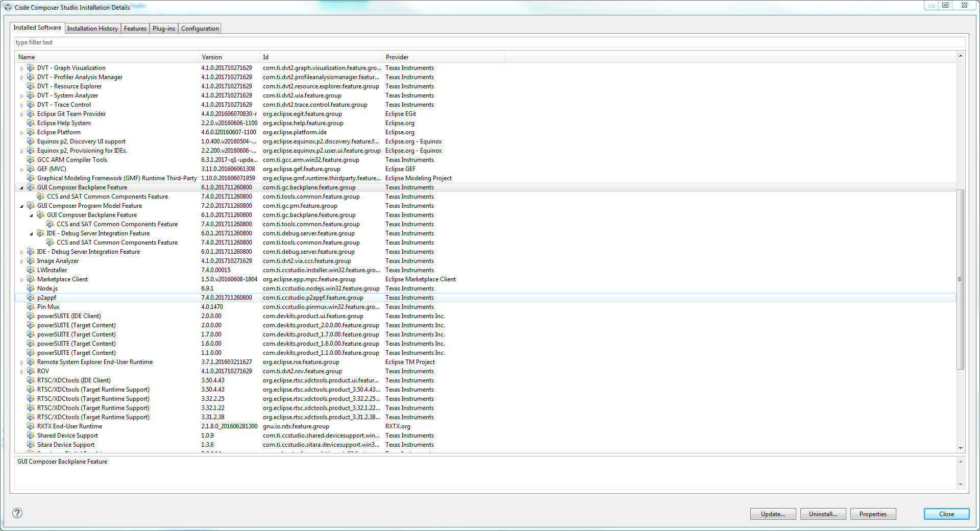Click the feature icon beside DVT - Graph Visualization
This screenshot has height=531, width=980.
(x=31, y=68)
